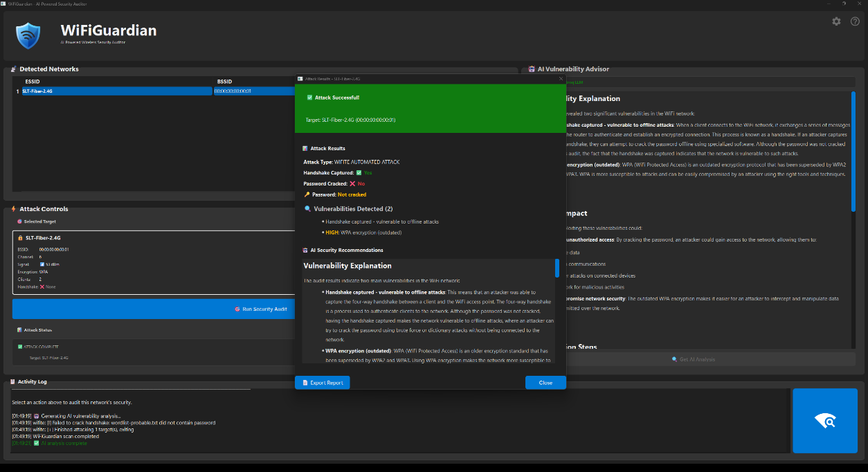Click the Failed to crack handshake log line
This screenshot has height=472, width=868.
click(114, 423)
